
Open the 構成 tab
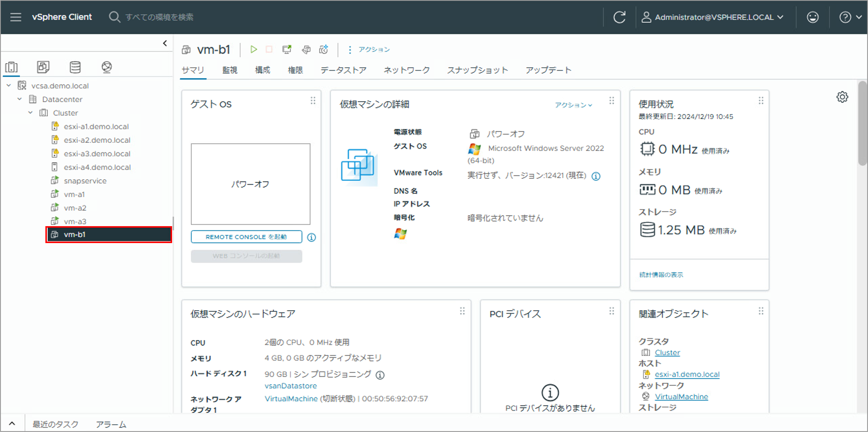262,70
